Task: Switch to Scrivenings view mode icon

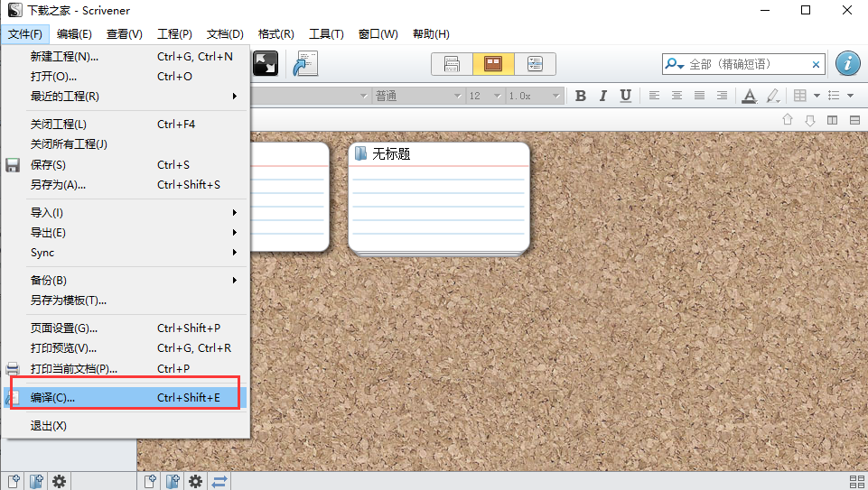Action: (452, 64)
